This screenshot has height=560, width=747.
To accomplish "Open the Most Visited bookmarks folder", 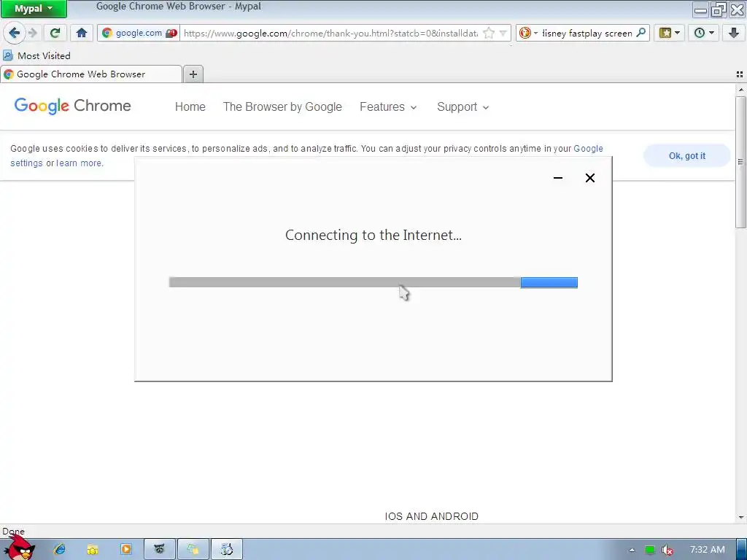I will click(36, 55).
